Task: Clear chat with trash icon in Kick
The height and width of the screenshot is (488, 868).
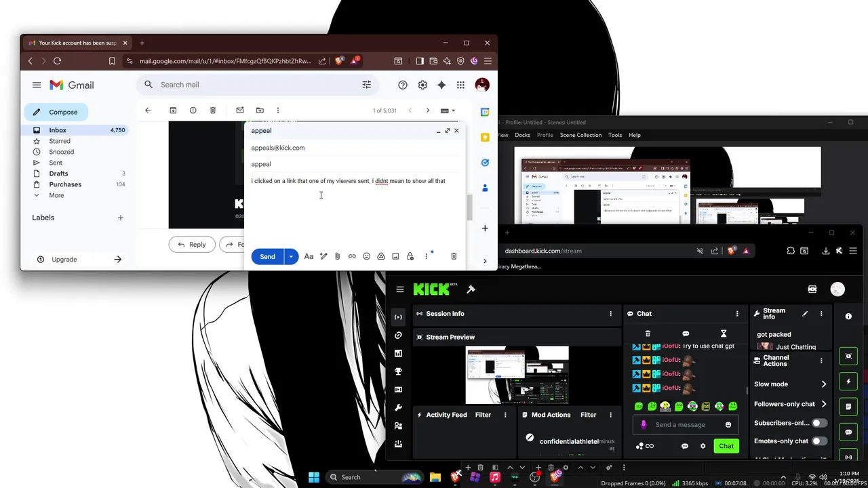Action: (x=648, y=333)
